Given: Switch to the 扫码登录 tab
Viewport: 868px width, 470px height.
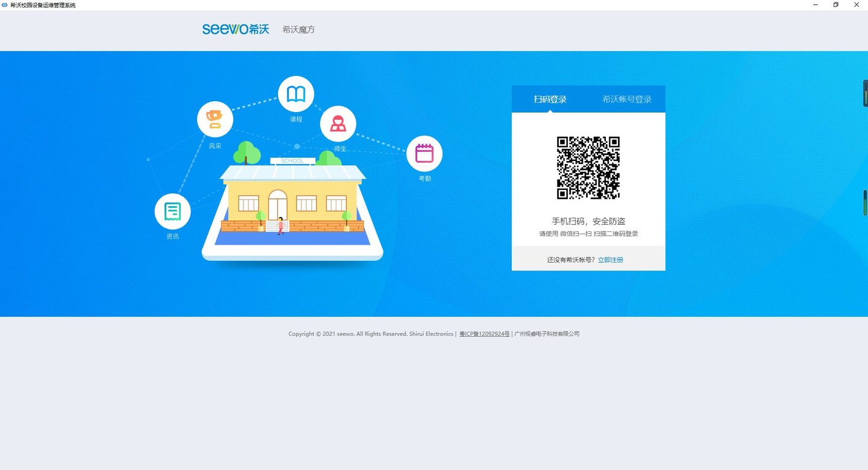Looking at the screenshot, I should pos(550,99).
